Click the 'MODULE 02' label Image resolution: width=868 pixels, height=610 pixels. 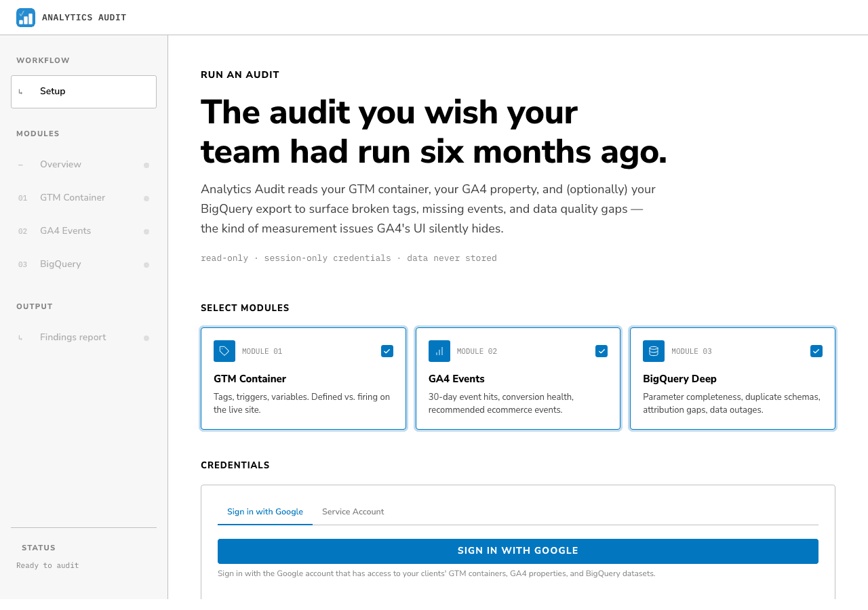[x=477, y=351]
